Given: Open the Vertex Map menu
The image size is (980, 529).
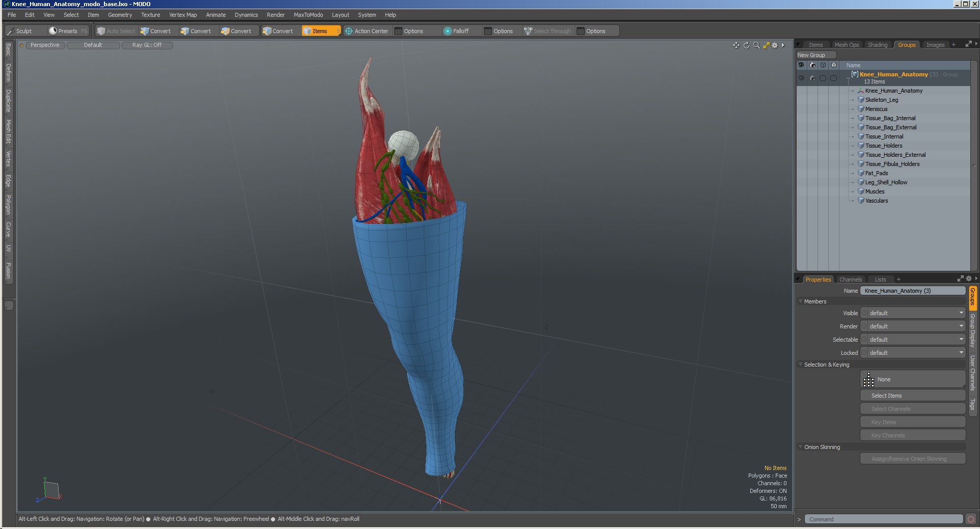Looking at the screenshot, I should pyautogui.click(x=183, y=15).
